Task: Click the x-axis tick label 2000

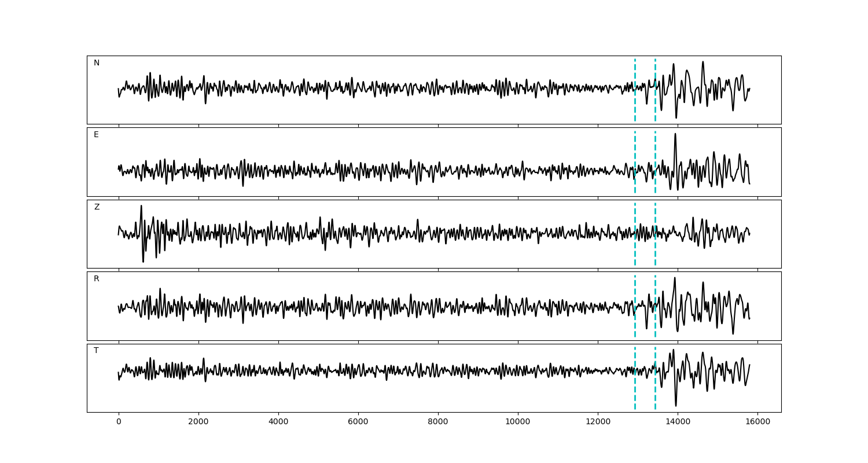Action: point(198,422)
